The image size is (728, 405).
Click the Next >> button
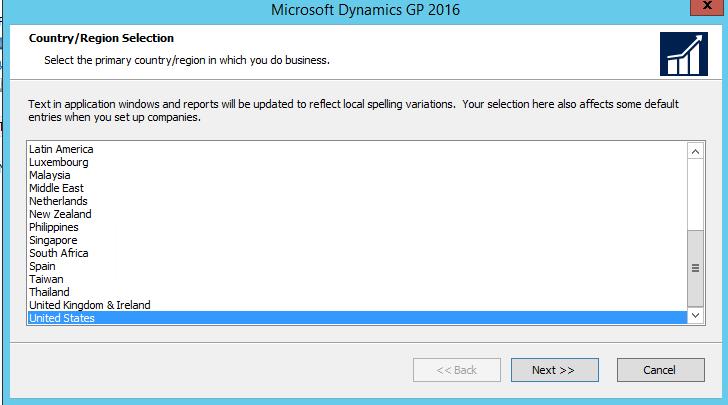click(554, 370)
